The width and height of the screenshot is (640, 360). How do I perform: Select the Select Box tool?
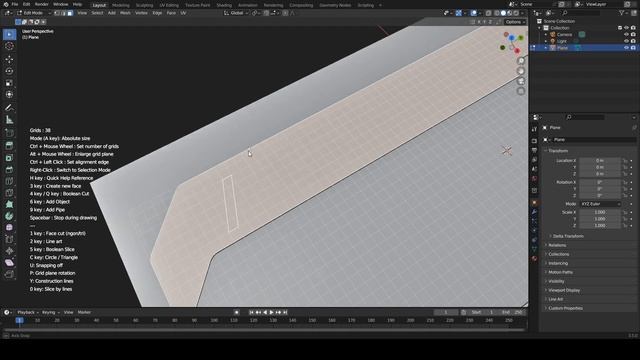coord(9,34)
